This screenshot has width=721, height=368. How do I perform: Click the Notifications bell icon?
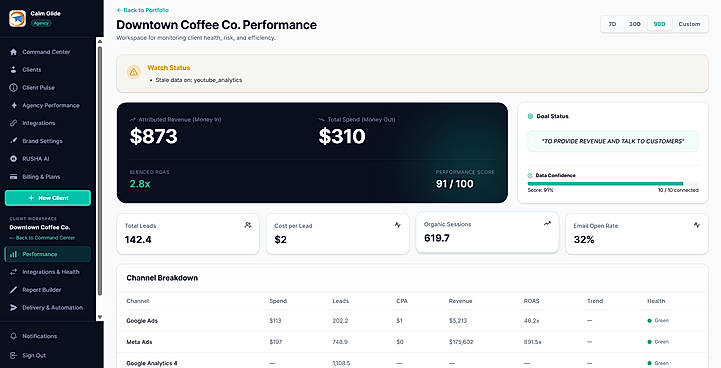[13, 336]
